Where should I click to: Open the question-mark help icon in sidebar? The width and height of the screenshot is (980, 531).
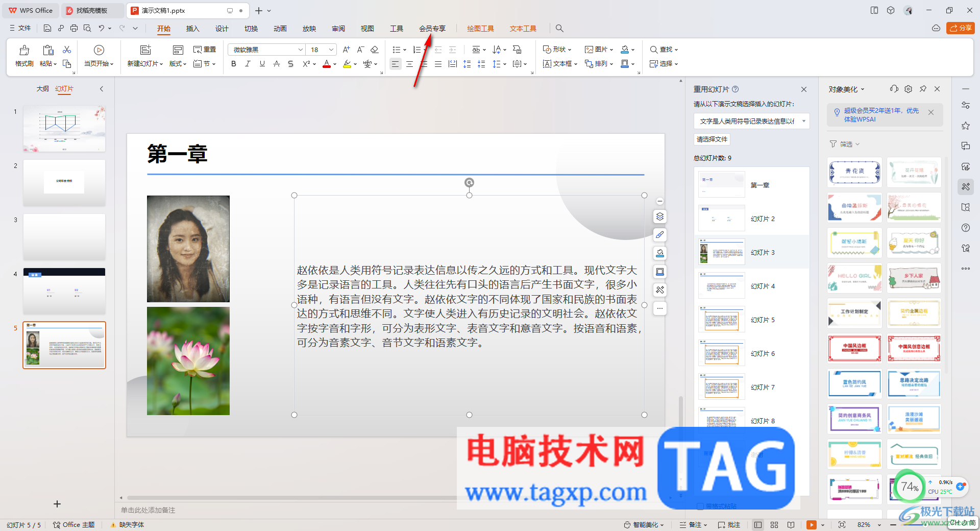(966, 228)
